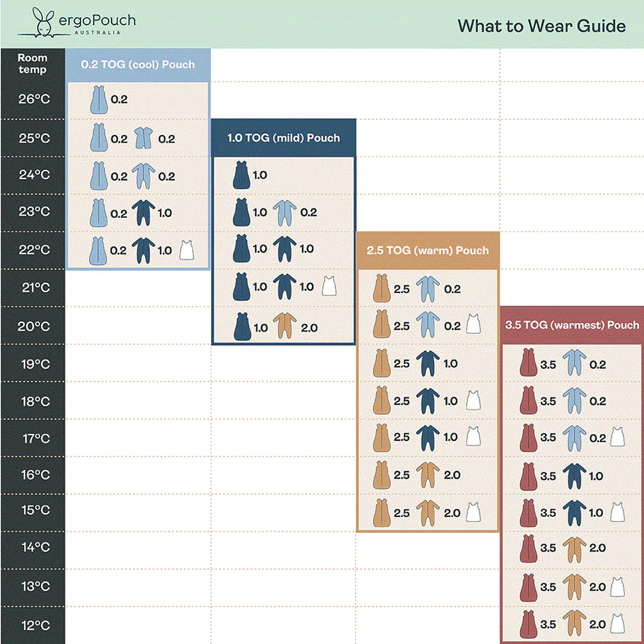The width and height of the screenshot is (644, 644).
Task: Open the 2.5 TOG (warm) Pouch heading
Action: tap(427, 250)
